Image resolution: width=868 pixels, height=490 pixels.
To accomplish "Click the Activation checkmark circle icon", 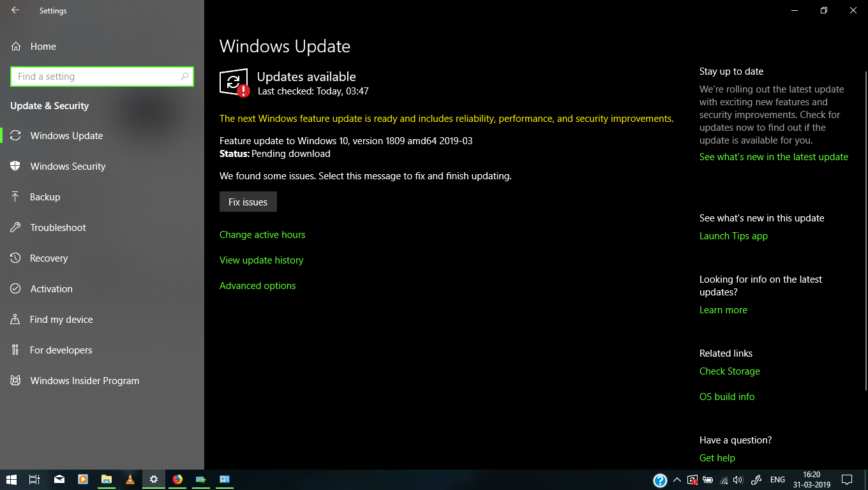I will 15,289.
